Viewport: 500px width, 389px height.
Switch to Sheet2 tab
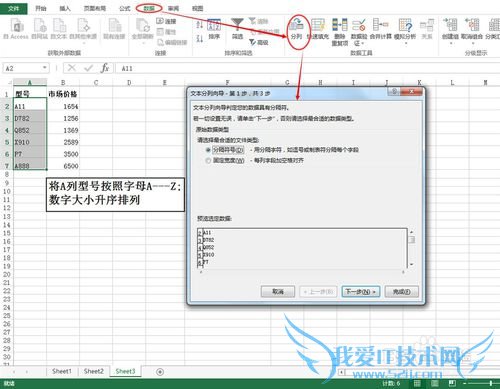(x=94, y=371)
